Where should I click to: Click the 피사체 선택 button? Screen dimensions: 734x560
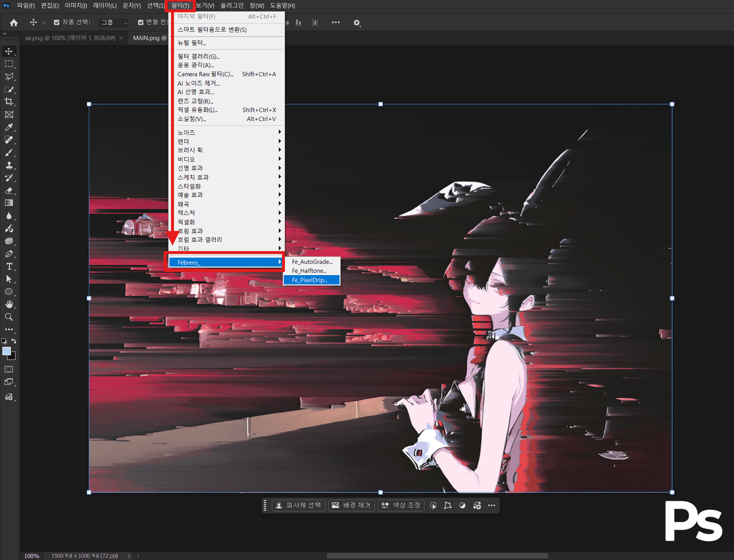tap(298, 506)
